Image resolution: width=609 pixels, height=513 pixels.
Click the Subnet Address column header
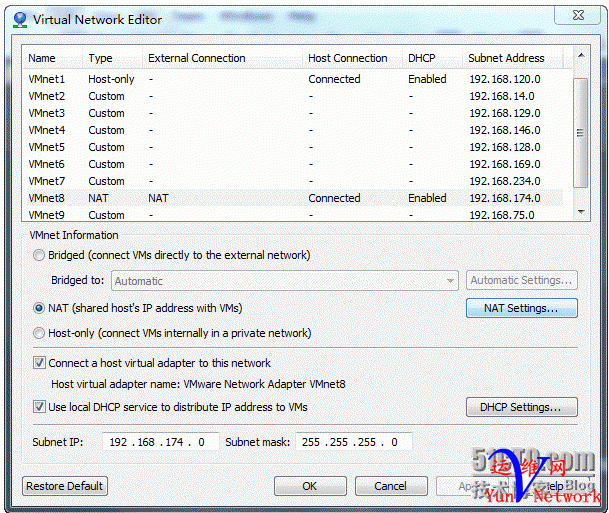(513, 58)
